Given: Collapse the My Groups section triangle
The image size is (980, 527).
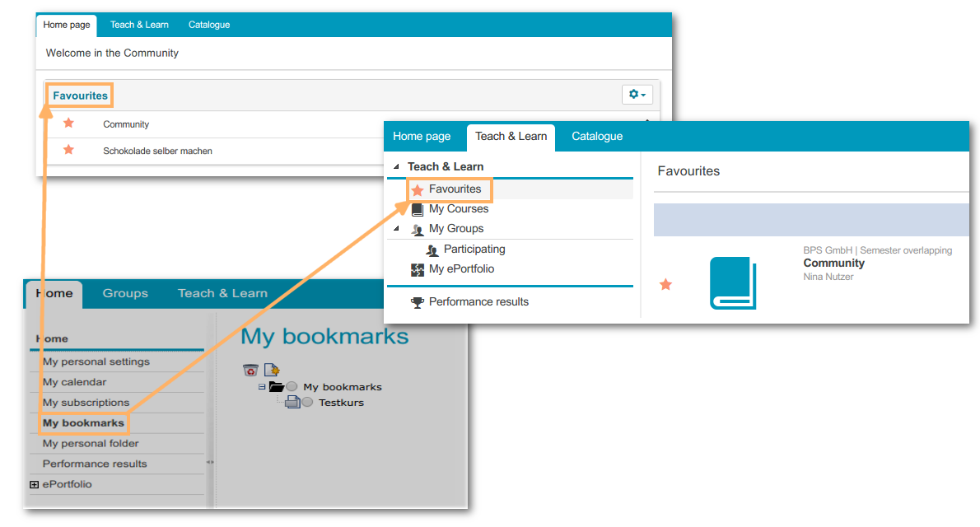Looking at the screenshot, I should pos(396,229).
